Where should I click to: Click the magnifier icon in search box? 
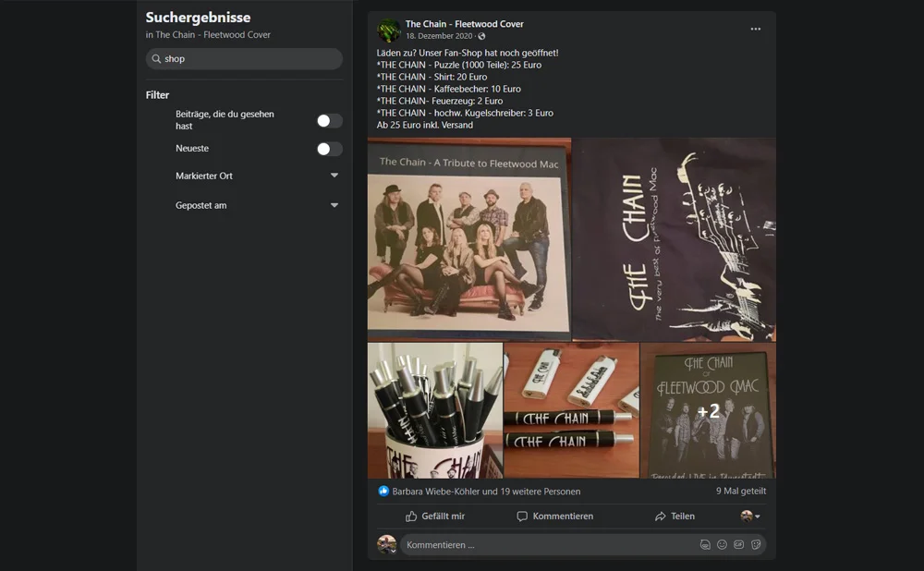click(156, 59)
